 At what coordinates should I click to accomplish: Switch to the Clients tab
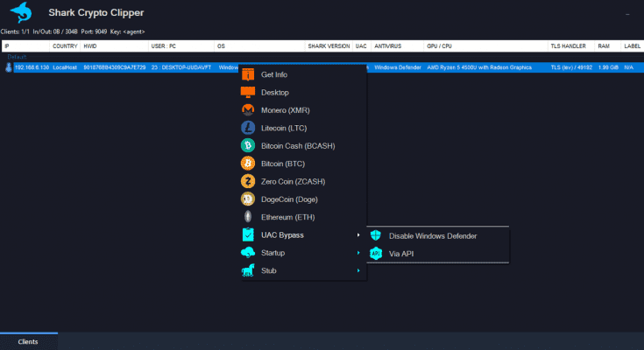(x=28, y=342)
